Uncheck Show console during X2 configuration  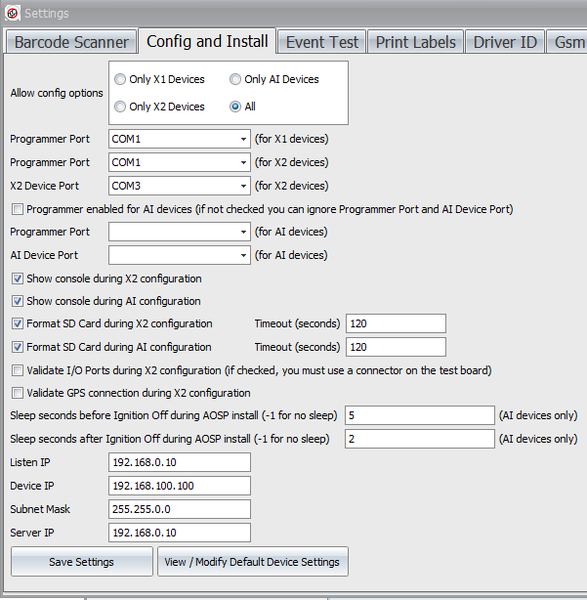point(17,279)
